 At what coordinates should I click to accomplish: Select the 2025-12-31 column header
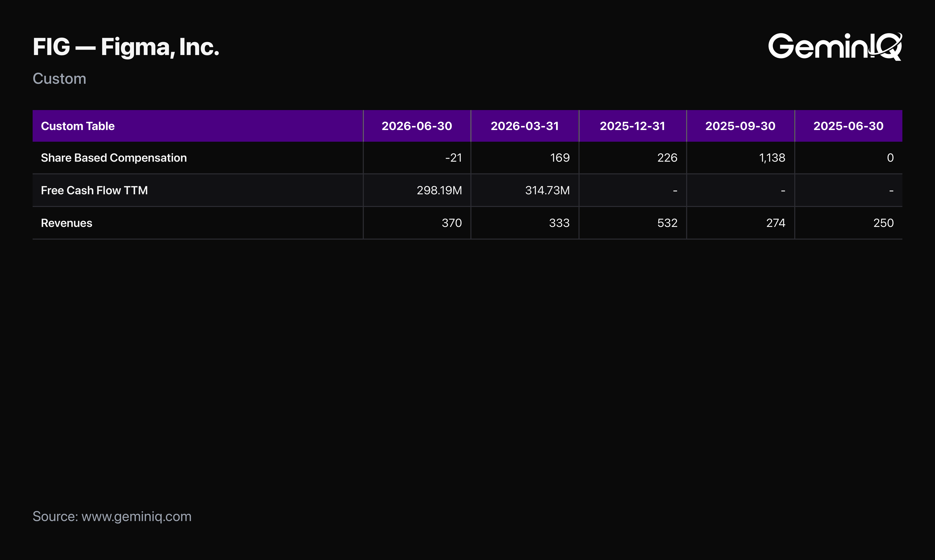(x=632, y=126)
